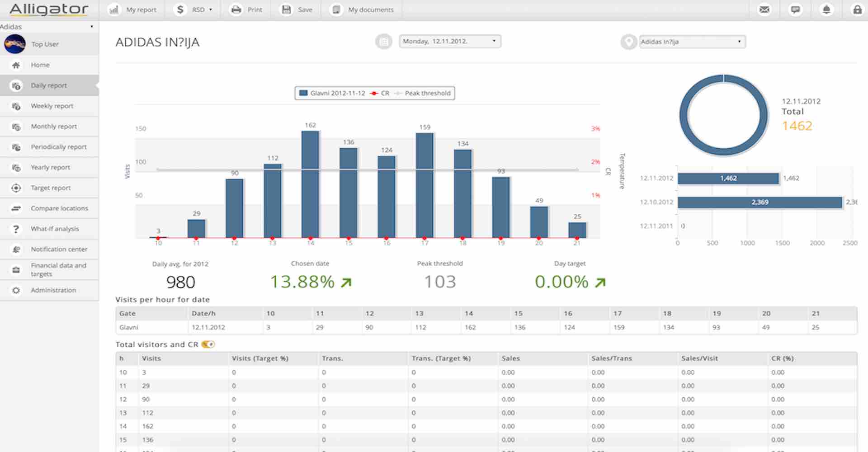Click the Sales/Trans column header
The width and height of the screenshot is (868, 452).
pyautogui.click(x=632, y=358)
